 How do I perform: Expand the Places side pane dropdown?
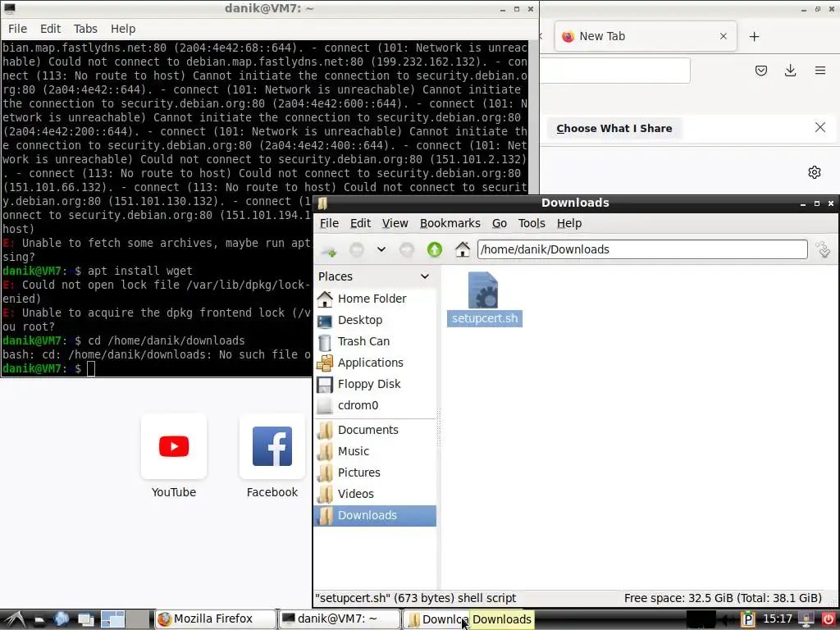coord(425,276)
